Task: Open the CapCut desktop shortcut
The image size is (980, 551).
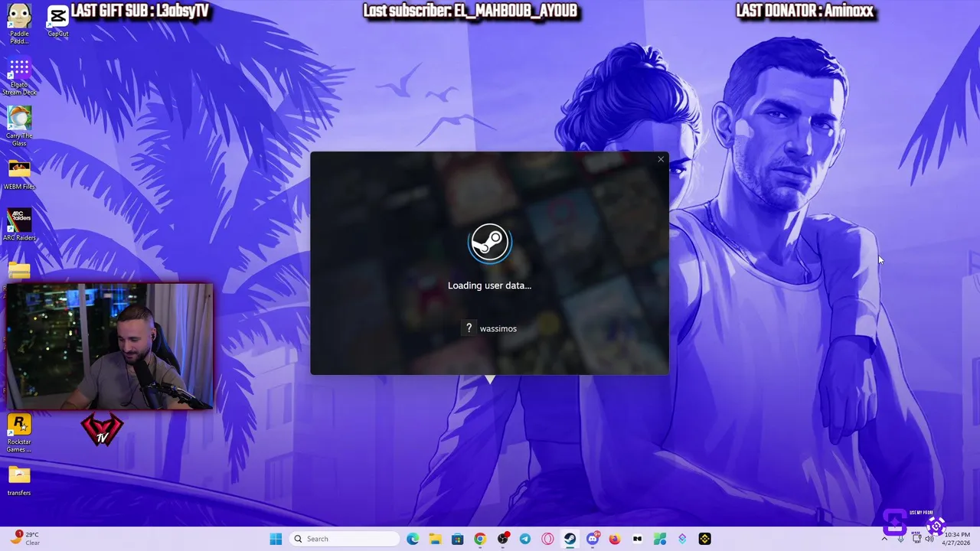Action: click(57, 21)
